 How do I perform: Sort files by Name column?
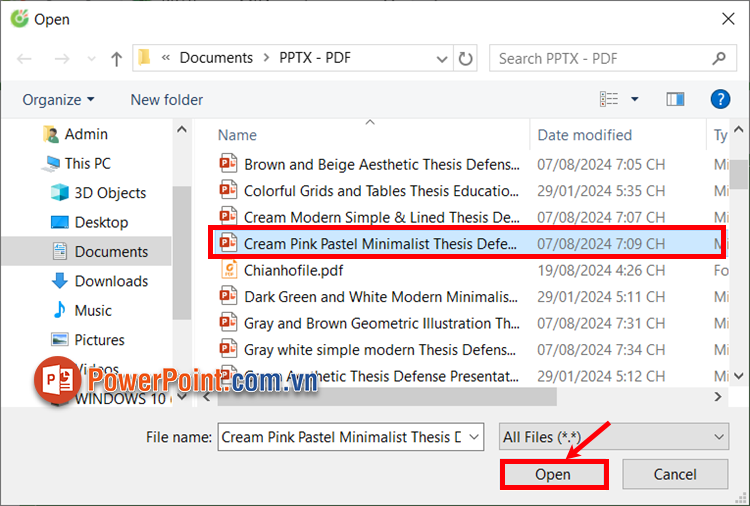(237, 135)
